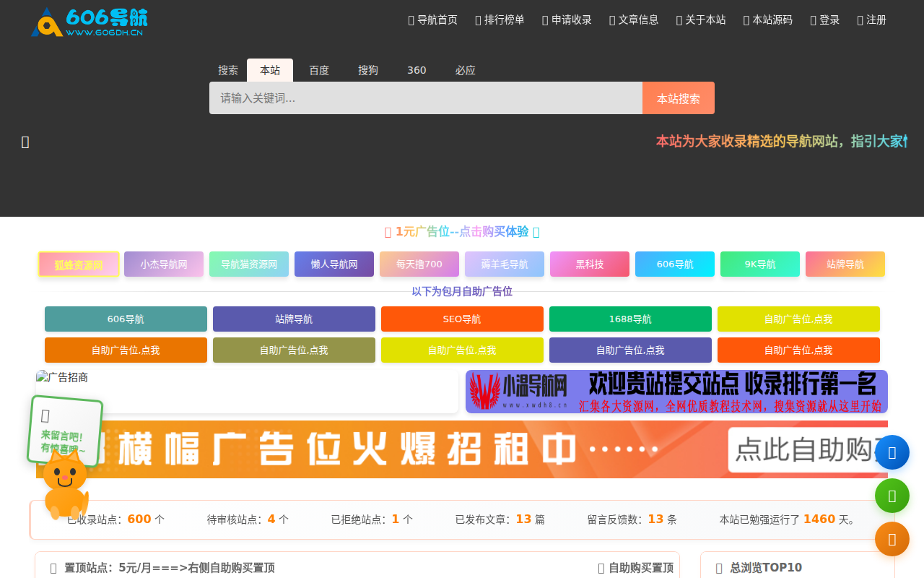The width and height of the screenshot is (924, 578).
Task: Click the 注册 link
Action: tap(871, 20)
